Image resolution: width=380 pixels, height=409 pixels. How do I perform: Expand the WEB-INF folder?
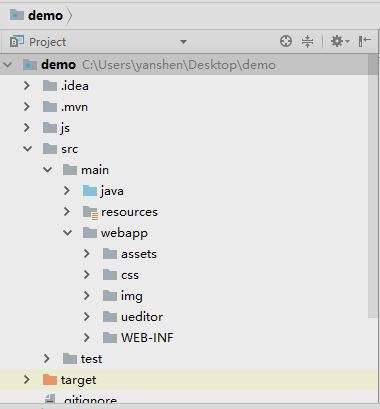pos(87,338)
